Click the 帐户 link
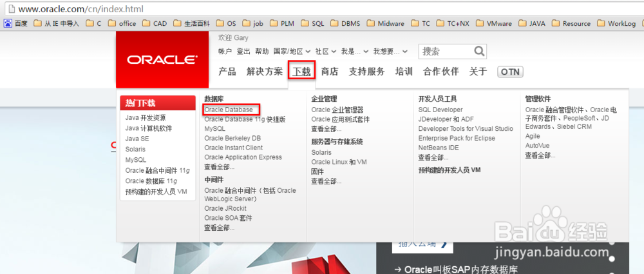This screenshot has height=274, width=644. click(x=225, y=52)
